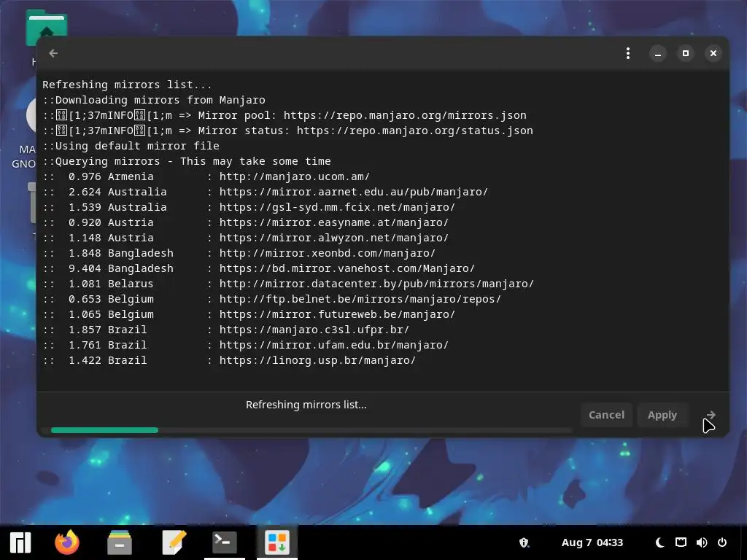Select the mirror.ufam.edu.br Brazil line
The height and width of the screenshot is (560, 747).
(245, 345)
